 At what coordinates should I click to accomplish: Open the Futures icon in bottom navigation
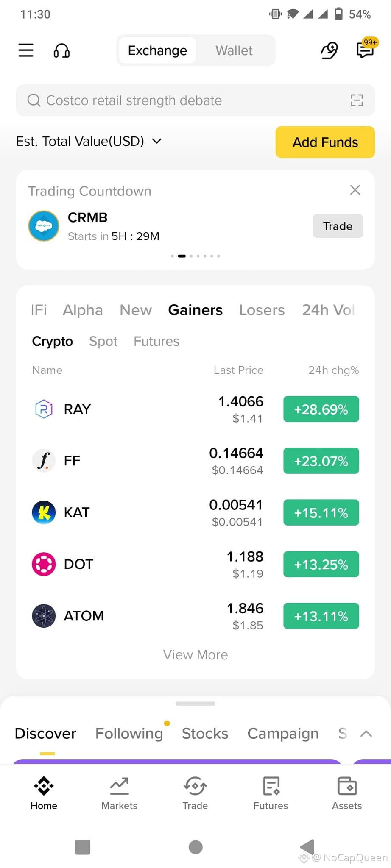click(271, 786)
